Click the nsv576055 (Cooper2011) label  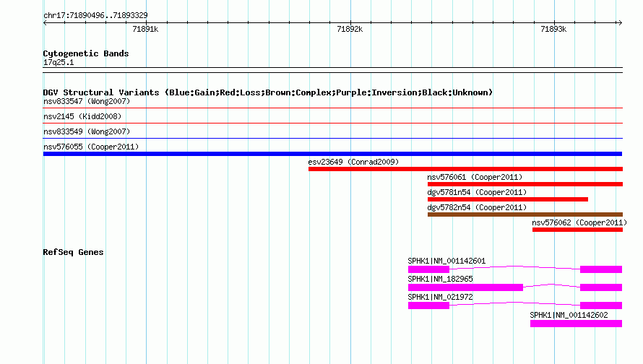[91, 147]
